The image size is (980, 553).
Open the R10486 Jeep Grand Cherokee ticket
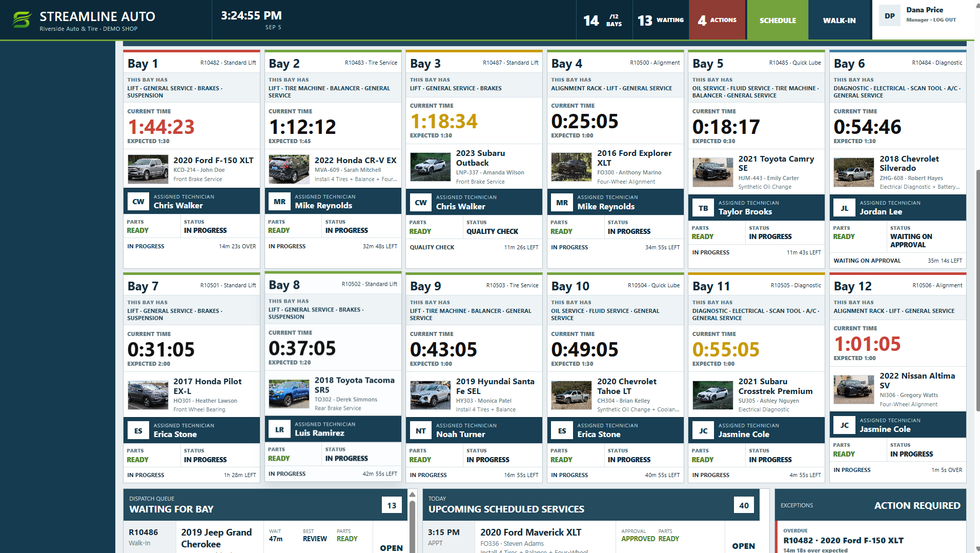[267, 537]
